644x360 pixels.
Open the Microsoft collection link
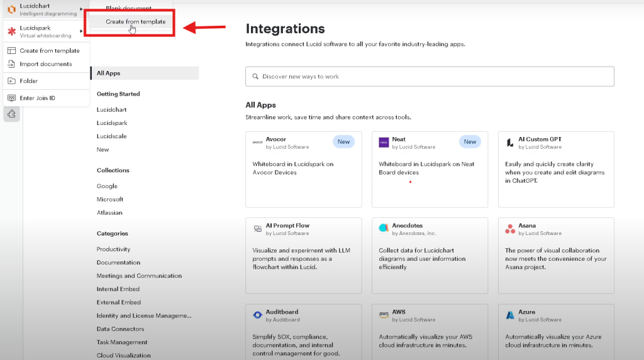pos(110,199)
